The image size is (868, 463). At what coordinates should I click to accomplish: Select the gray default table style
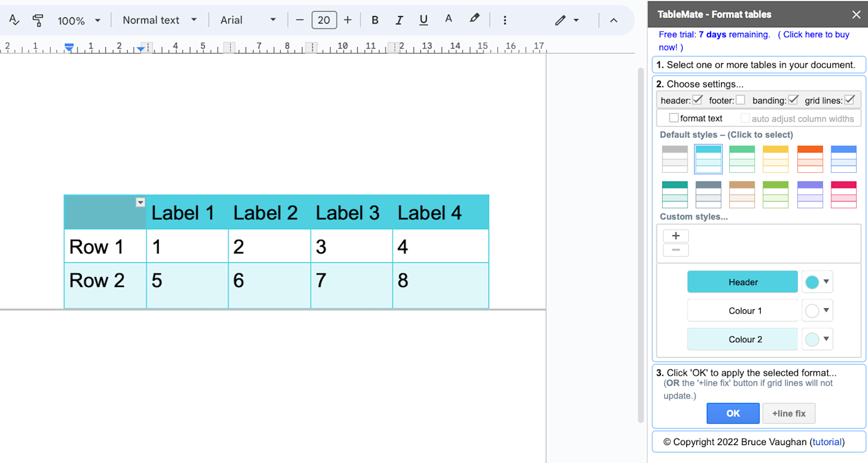point(675,159)
